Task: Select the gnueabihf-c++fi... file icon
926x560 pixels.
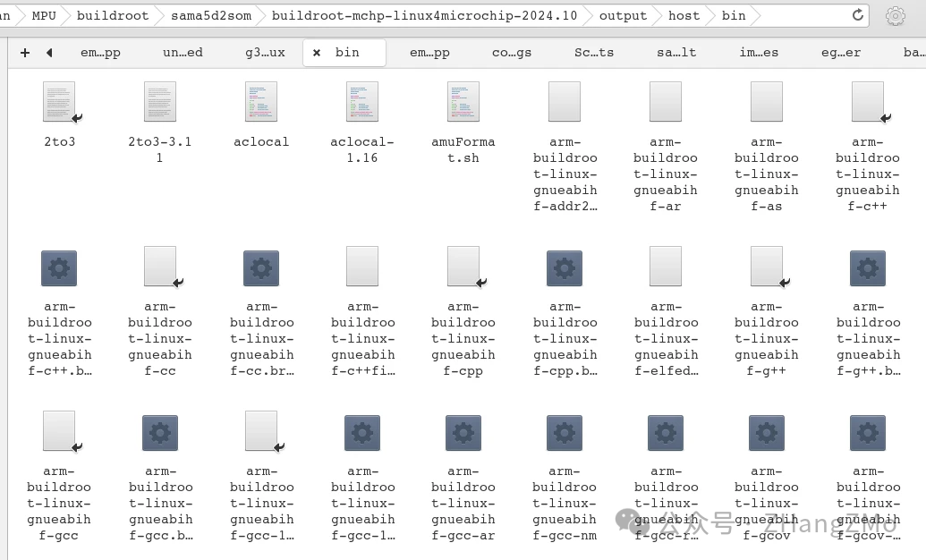Action: pyautogui.click(x=362, y=267)
